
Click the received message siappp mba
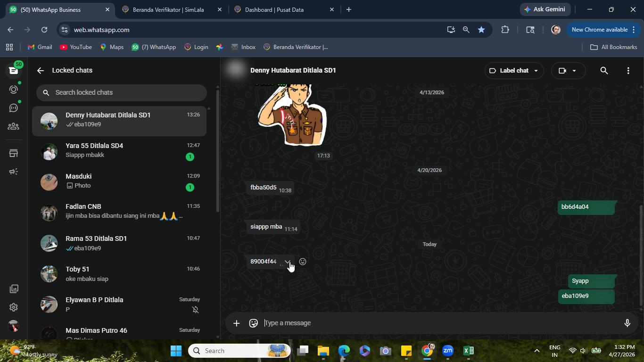click(273, 227)
